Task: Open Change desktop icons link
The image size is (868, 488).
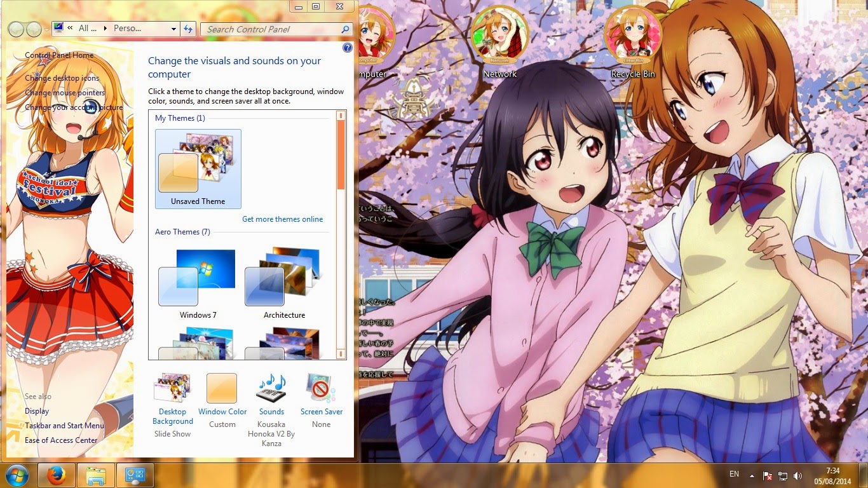Action: (x=62, y=78)
